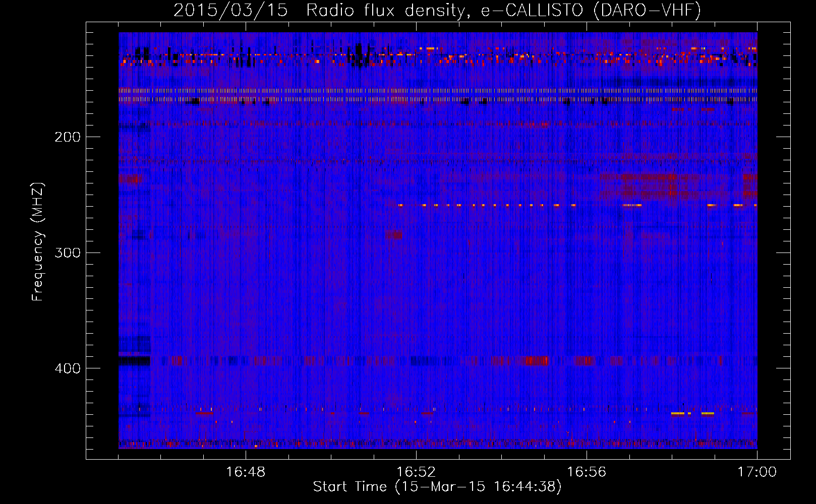Click the 16:52 time tick label
Screen dimensions: 816x504
[416, 472]
